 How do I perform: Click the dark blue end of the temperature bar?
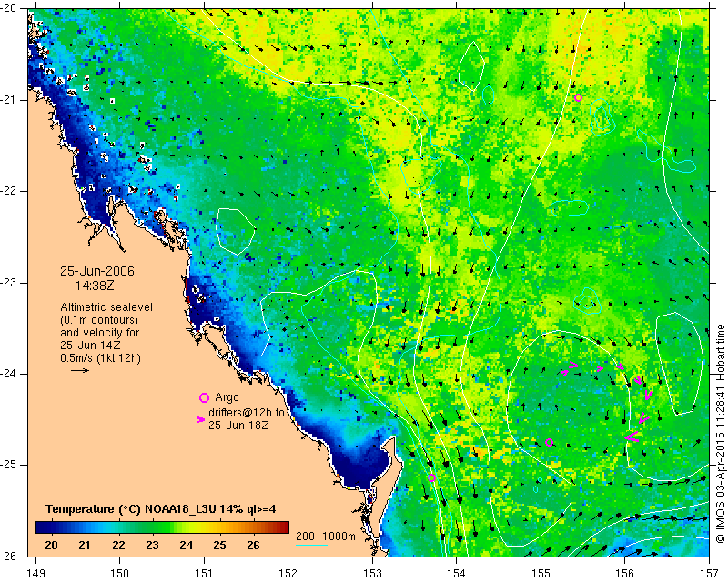(42, 527)
